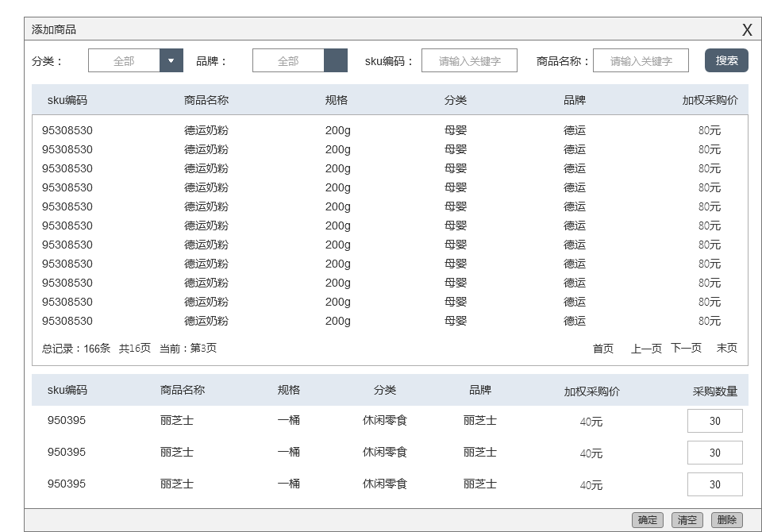The width and height of the screenshot is (762, 532).
Task: Click 共16页 page count text
Action: [135, 349]
